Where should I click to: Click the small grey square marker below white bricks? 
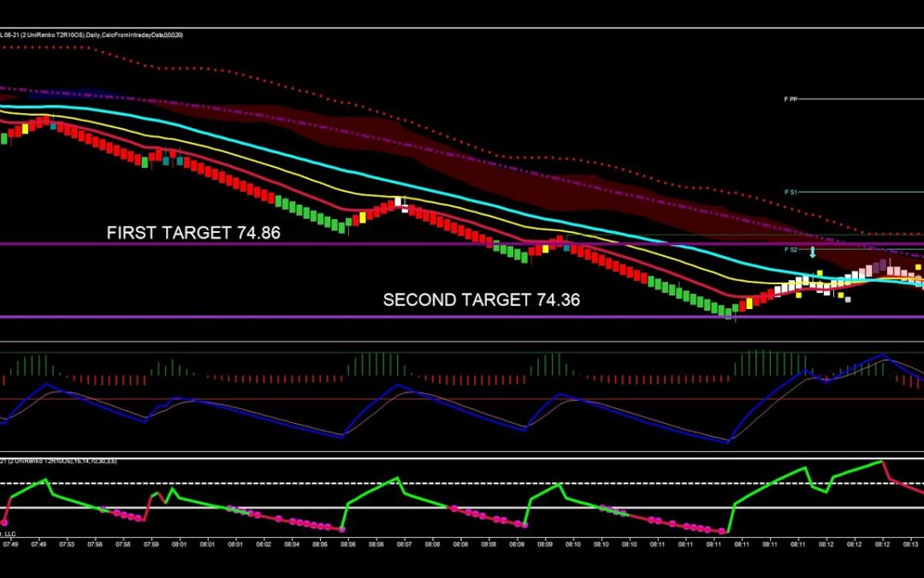coord(848,300)
